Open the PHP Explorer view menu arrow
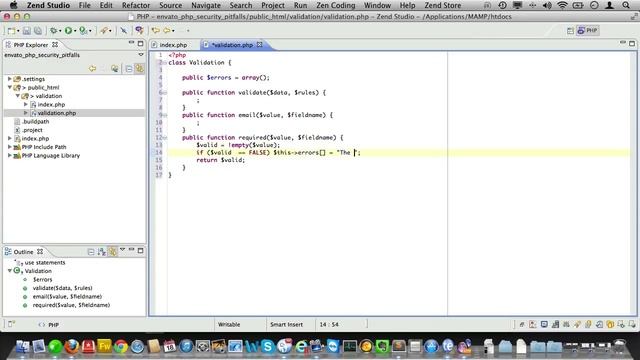Image resolution: width=640 pixels, height=360 pixels. click(x=141, y=55)
